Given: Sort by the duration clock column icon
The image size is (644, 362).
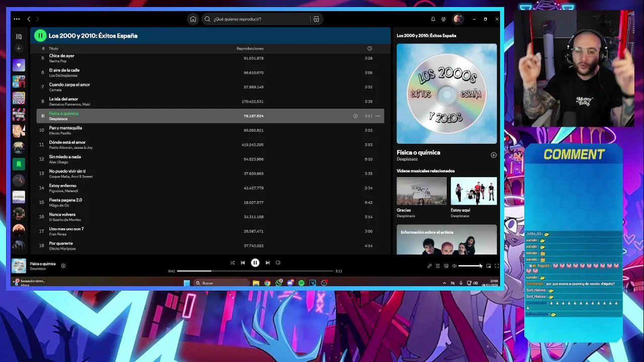Looking at the screenshot, I should [x=369, y=48].
